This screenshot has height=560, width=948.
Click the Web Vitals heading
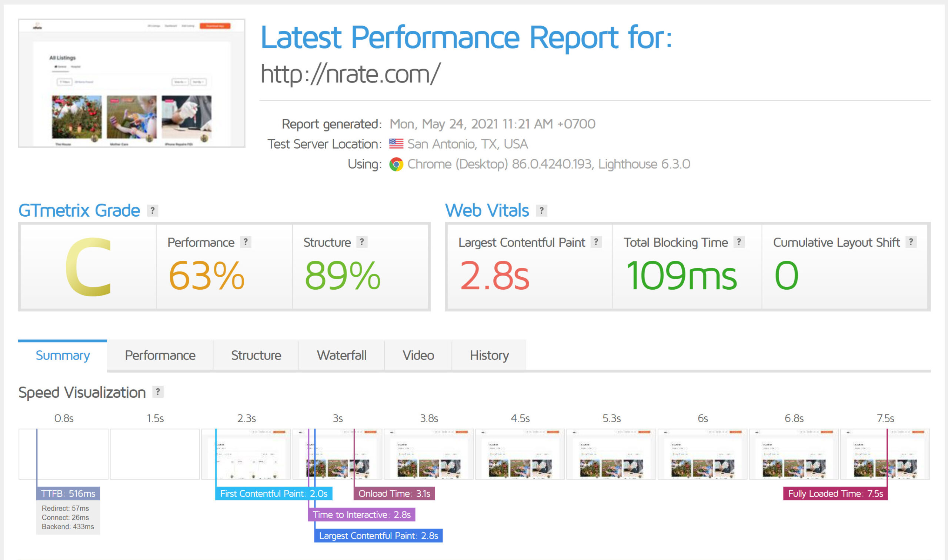point(487,211)
